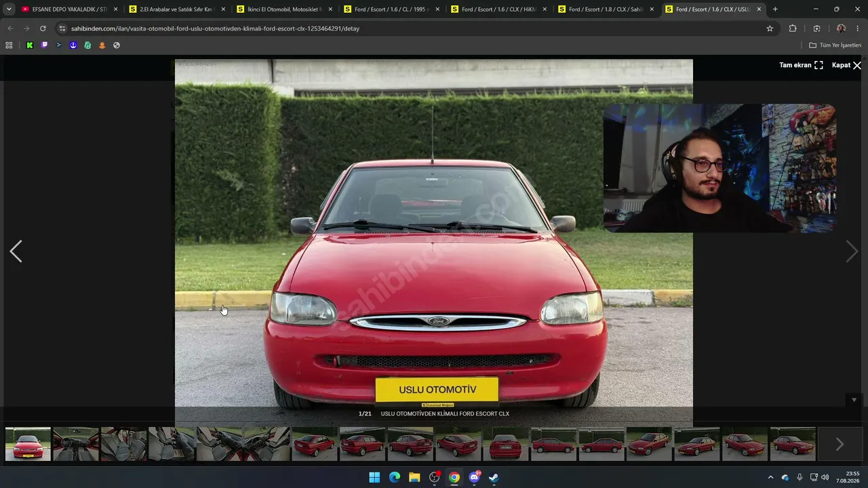The width and height of the screenshot is (868, 488).
Task: Open the microphone tray icon
Action: point(800,477)
